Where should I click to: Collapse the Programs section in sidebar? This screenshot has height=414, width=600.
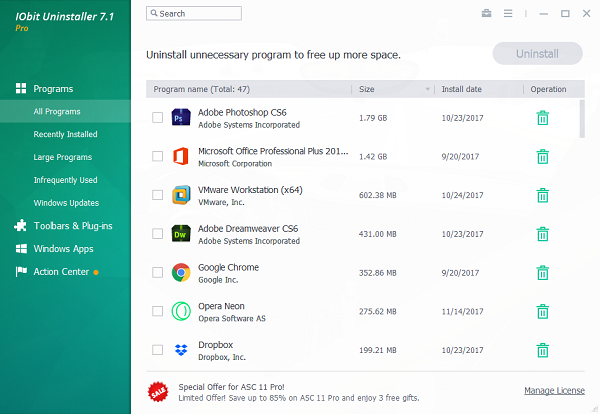point(52,88)
